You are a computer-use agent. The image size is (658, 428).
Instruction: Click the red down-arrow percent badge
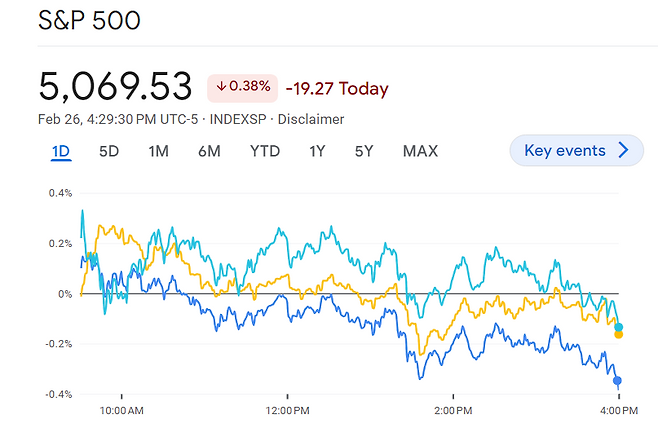[242, 87]
